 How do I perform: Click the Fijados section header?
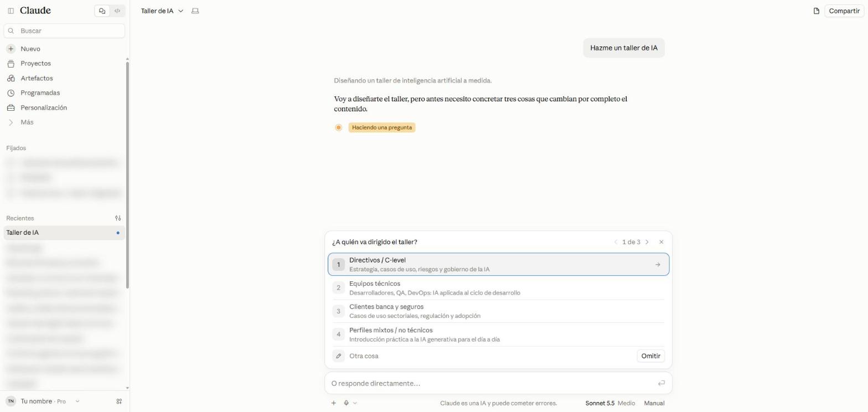[16, 148]
